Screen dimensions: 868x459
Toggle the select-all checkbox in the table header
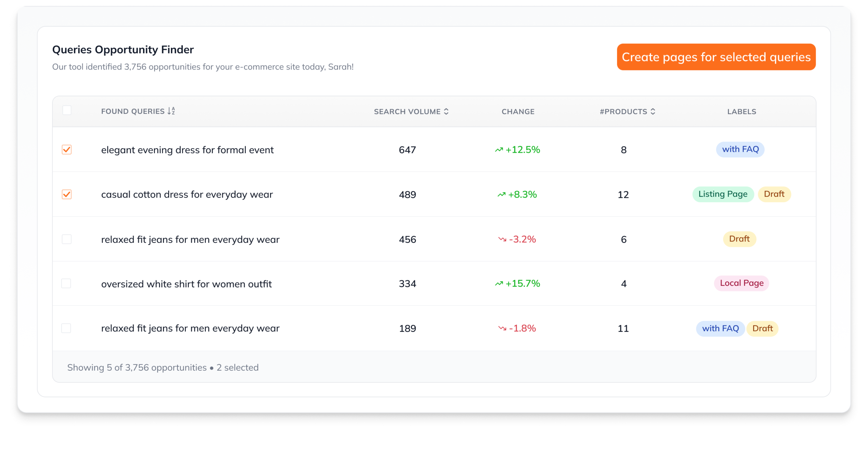67,110
